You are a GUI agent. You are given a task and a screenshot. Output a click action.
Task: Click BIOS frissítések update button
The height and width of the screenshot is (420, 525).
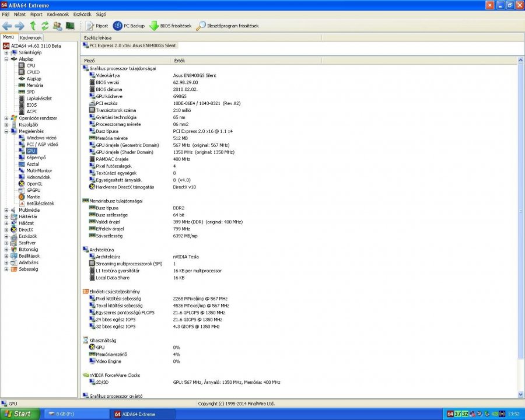pos(170,26)
